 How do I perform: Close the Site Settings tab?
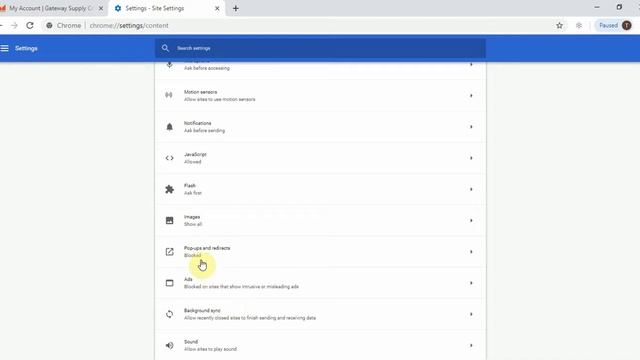[217, 8]
